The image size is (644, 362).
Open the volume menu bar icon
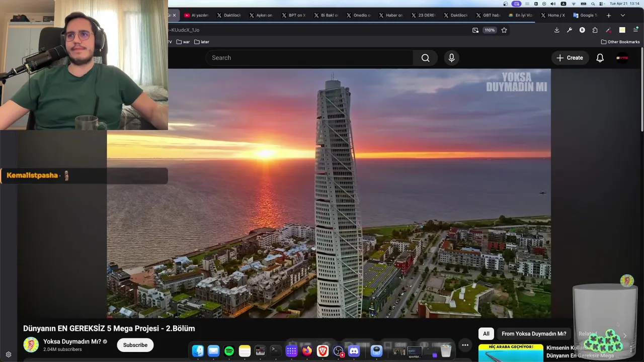[x=553, y=4]
